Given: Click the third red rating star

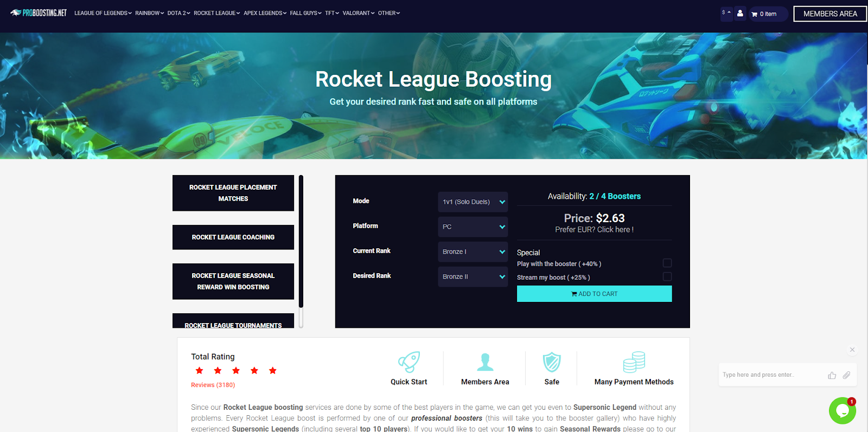Looking at the screenshot, I should 236,371.
